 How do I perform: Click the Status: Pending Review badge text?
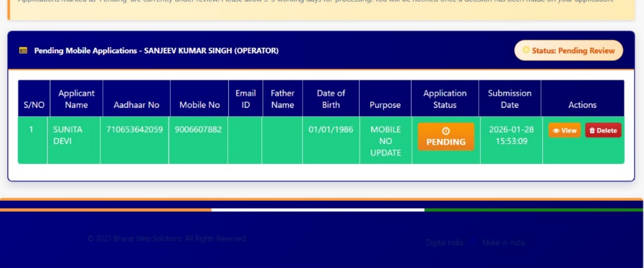click(573, 51)
